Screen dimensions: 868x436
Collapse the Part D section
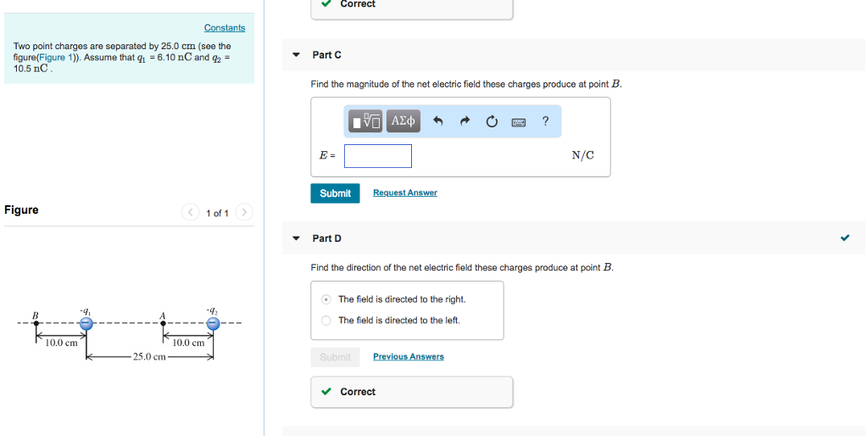coord(296,238)
